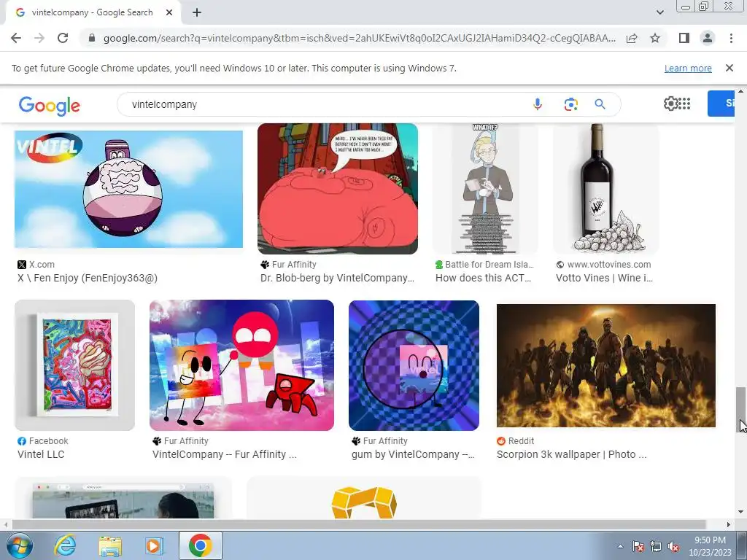This screenshot has height=560, width=747.
Task: Open How does this ACT result
Action: pyautogui.click(x=483, y=278)
